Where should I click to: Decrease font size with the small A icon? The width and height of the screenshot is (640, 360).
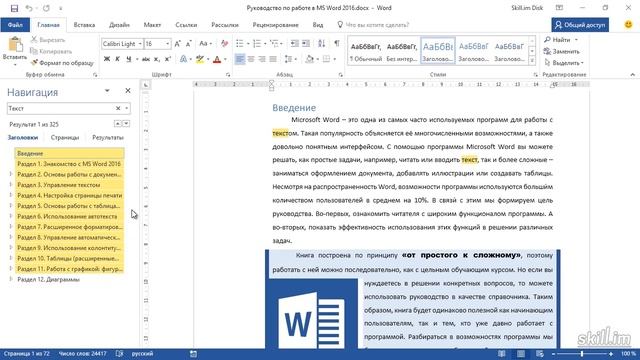point(189,44)
